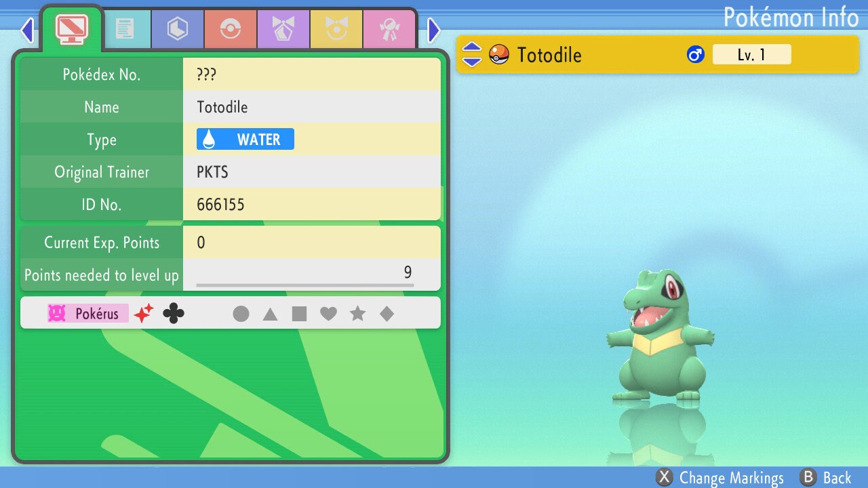
Task: Select the purple bow-and-pentagon tab
Action: (x=283, y=30)
